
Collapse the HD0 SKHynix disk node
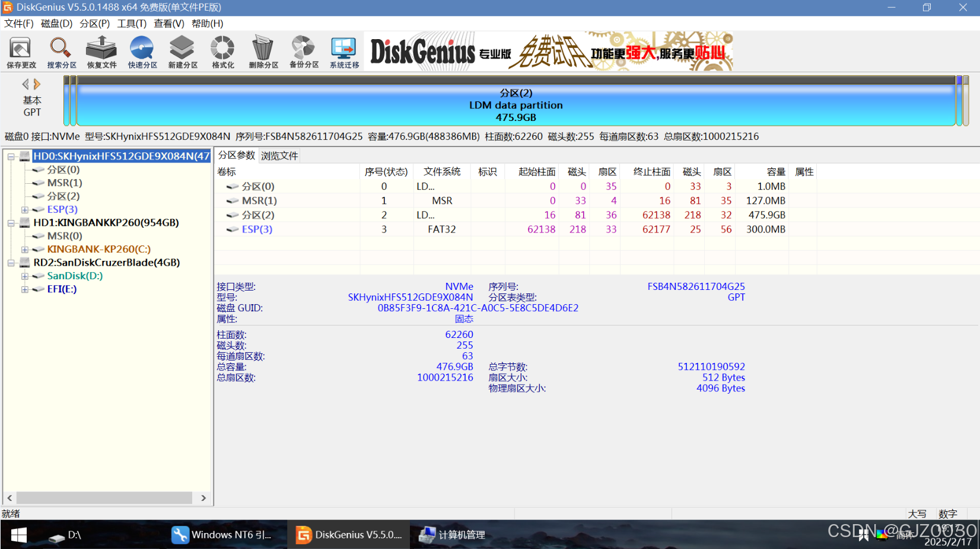point(11,157)
